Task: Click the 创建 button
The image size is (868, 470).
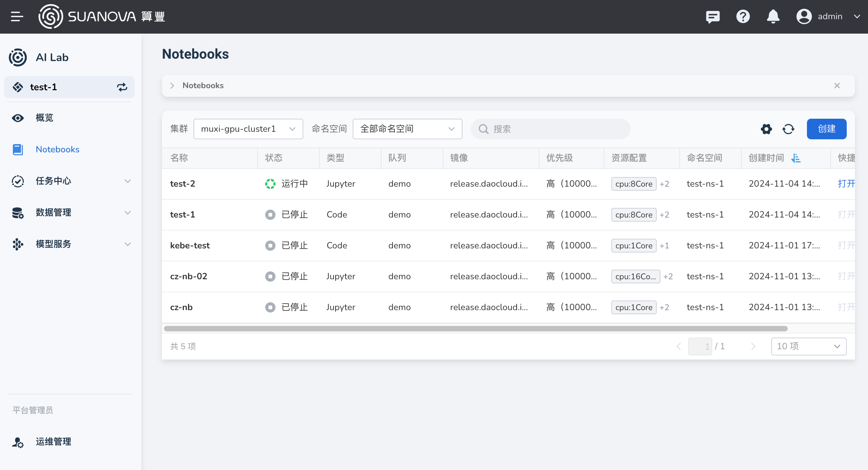Action: click(x=826, y=129)
